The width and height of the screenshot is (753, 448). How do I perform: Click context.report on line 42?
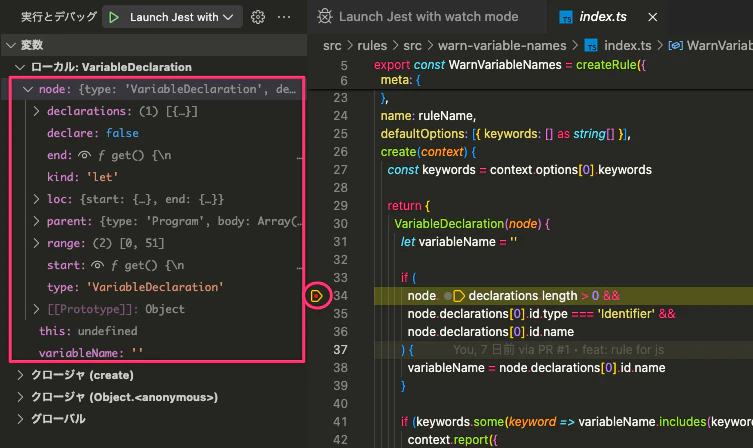point(448,439)
